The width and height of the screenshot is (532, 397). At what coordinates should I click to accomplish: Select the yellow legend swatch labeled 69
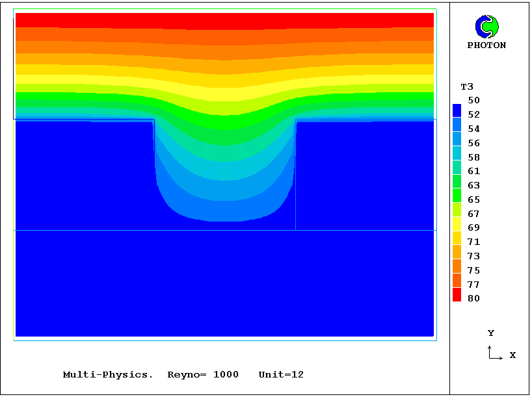tap(457, 224)
